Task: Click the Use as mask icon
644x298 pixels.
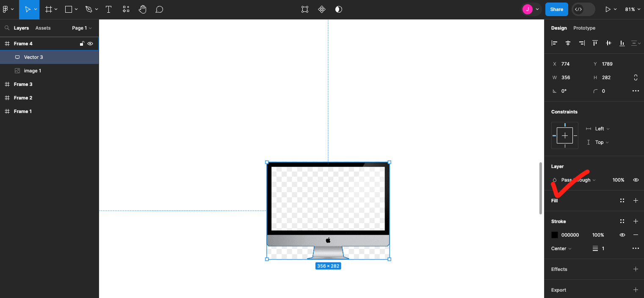Action: [x=339, y=9]
